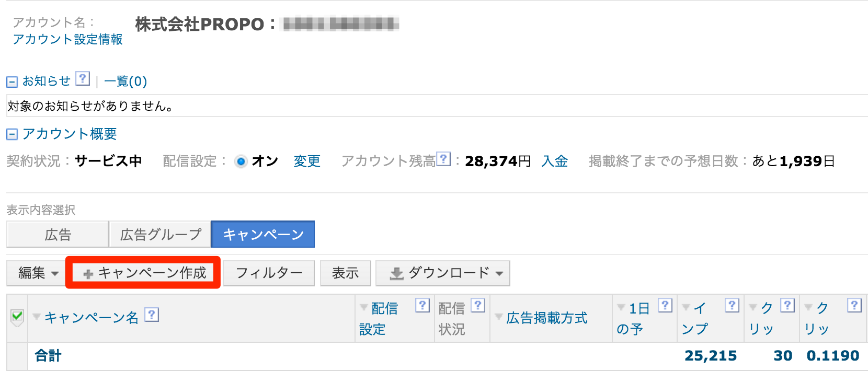Open help icon next to お知らせ
This screenshot has height=371, width=868.
point(83,79)
